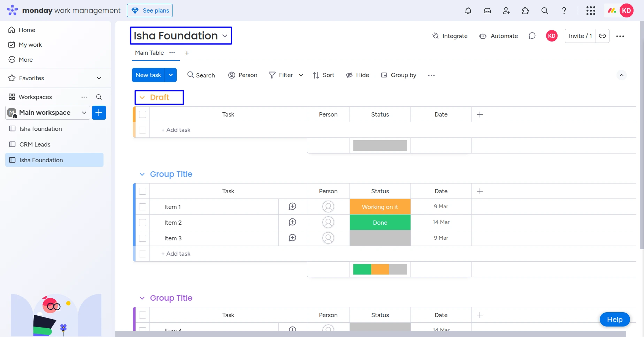Click the Automate button
Screen dimensions: 644x337
pos(499,36)
